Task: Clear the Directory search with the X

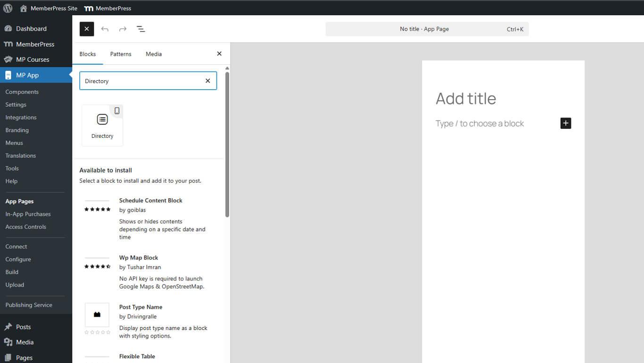Action: (x=207, y=81)
